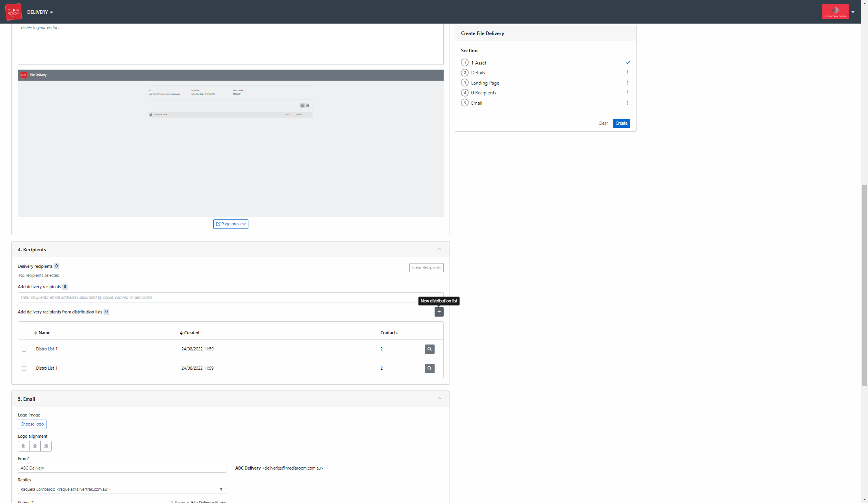Open the Page preview button
The height and width of the screenshot is (503, 868).
[x=231, y=224]
